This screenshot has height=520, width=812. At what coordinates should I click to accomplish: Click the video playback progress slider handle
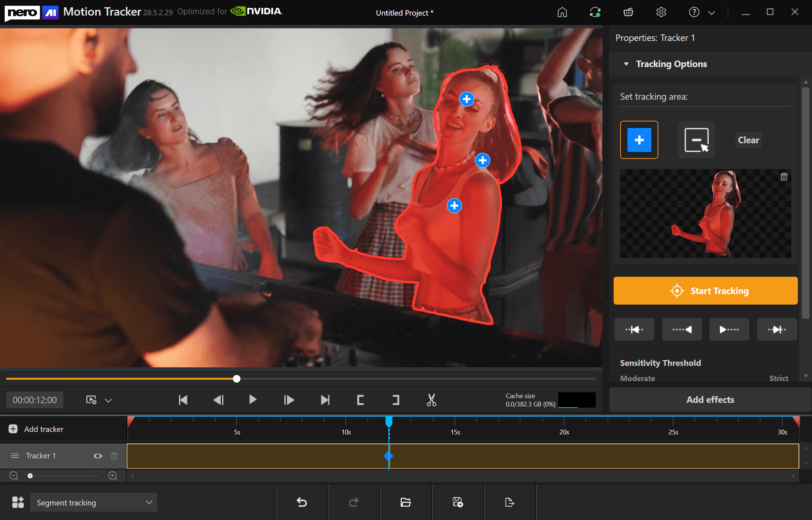pyautogui.click(x=236, y=379)
